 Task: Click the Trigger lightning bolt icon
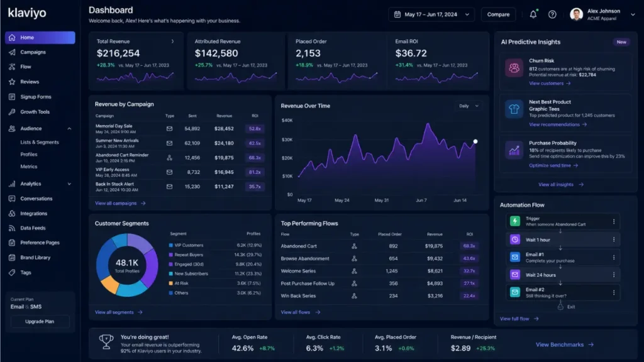click(514, 221)
